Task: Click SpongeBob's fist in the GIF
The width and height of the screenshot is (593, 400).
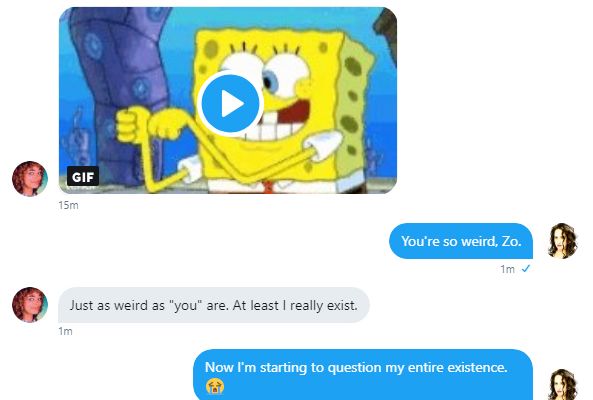Action: coord(129,125)
